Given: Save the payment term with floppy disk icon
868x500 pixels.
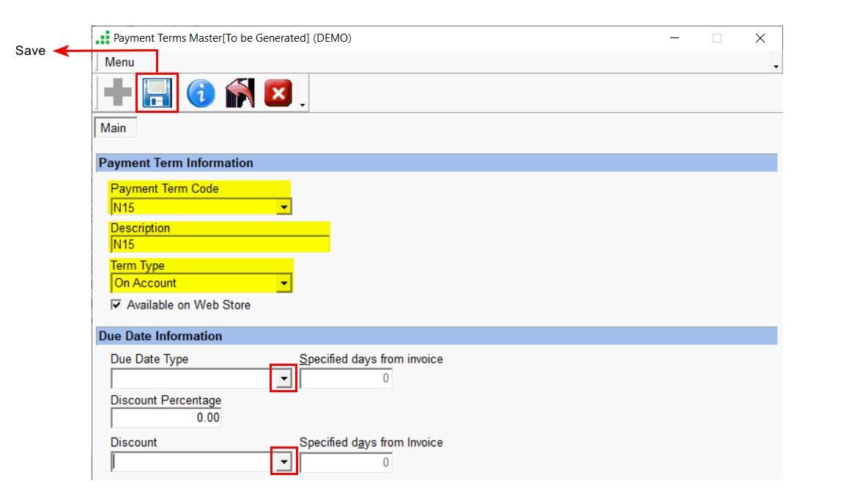Looking at the screenshot, I should tap(157, 93).
